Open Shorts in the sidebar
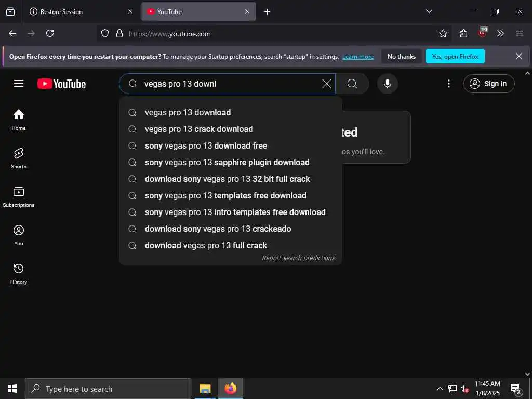Screen dimensions: 532x399 19,158
